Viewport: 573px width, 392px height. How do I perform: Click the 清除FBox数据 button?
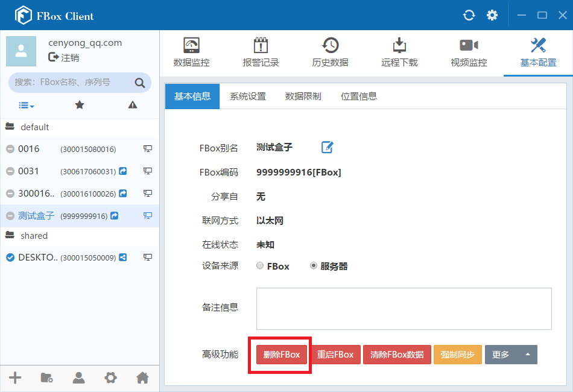click(397, 355)
